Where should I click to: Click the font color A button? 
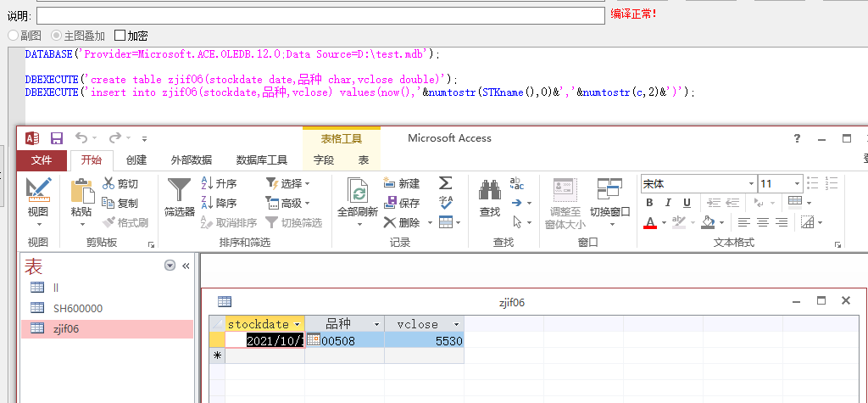[650, 222]
